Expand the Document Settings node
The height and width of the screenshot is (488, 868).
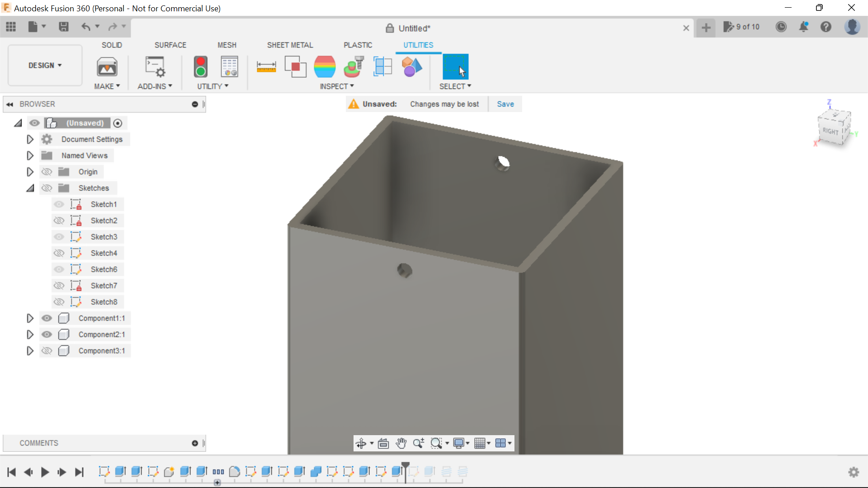tap(30, 139)
